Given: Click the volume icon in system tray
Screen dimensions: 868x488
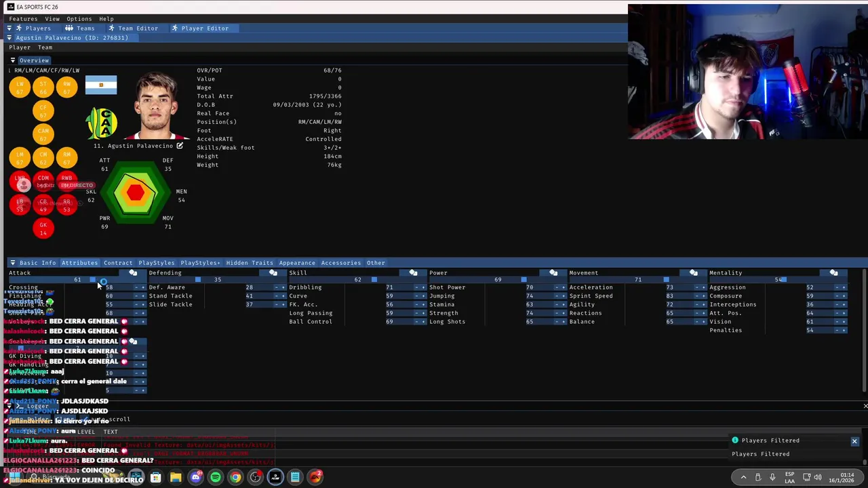Looking at the screenshot, I should pyautogui.click(x=817, y=477).
